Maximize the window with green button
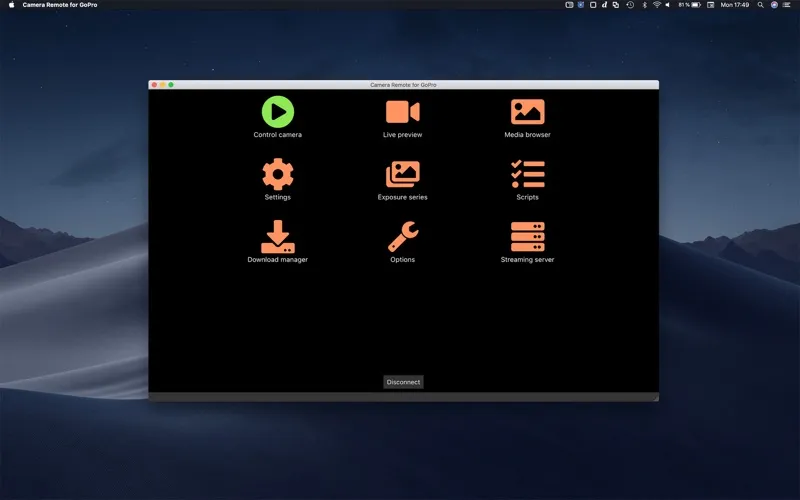Screen dimensions: 800x500 [171, 85]
